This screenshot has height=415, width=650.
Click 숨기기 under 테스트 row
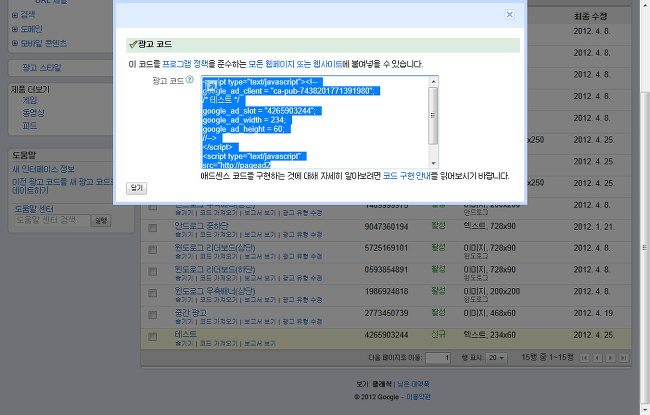(x=184, y=343)
